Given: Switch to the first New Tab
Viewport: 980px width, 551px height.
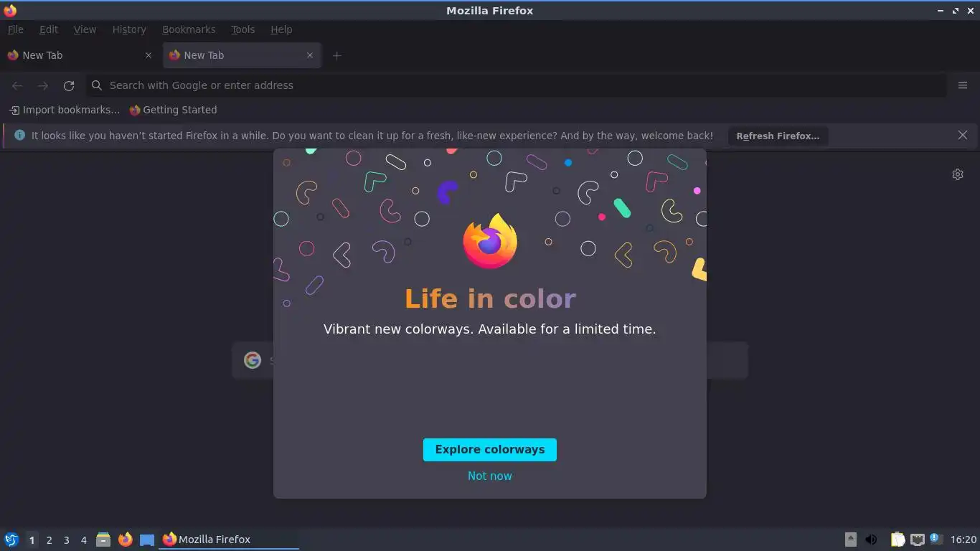Looking at the screenshot, I should coord(79,55).
